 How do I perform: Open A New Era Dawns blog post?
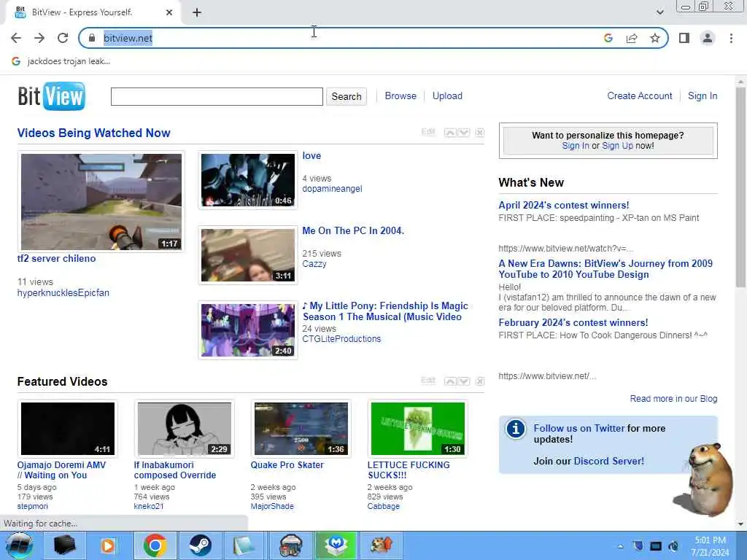605,269
